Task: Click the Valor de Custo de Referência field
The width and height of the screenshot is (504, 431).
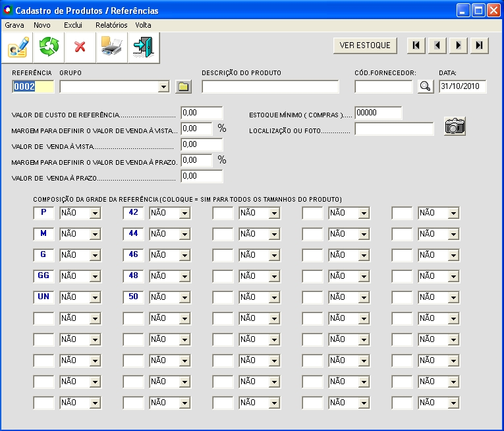Action: click(202, 113)
